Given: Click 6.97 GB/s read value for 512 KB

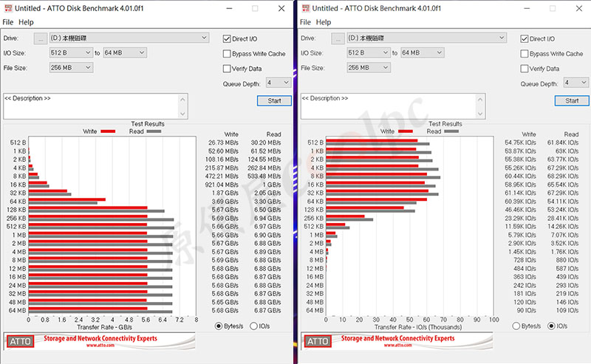Looking at the screenshot, I should (x=267, y=227).
